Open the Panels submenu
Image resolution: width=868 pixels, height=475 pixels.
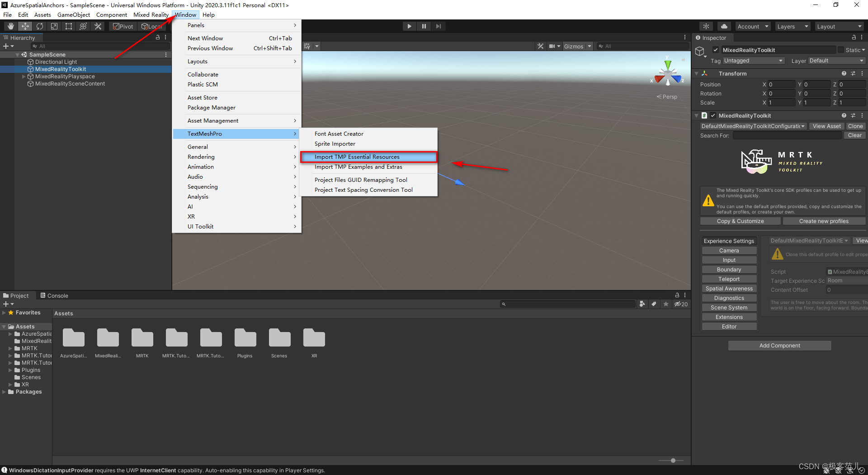[237, 25]
